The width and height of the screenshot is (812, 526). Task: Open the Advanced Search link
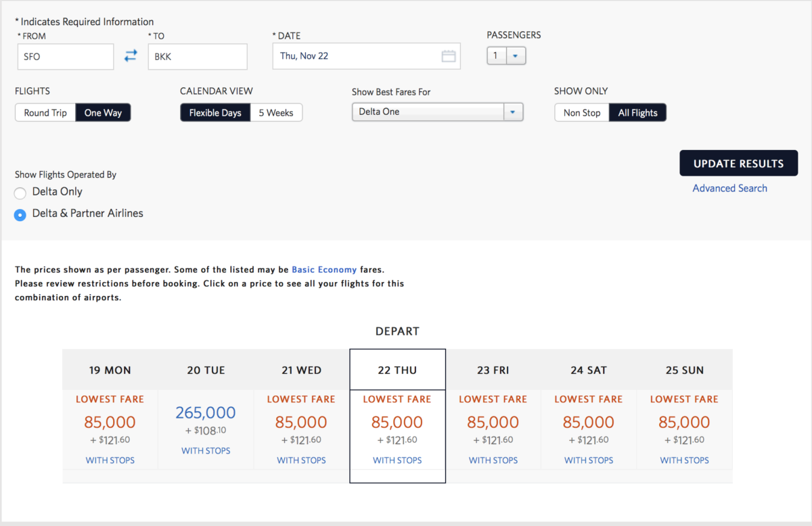tap(730, 189)
